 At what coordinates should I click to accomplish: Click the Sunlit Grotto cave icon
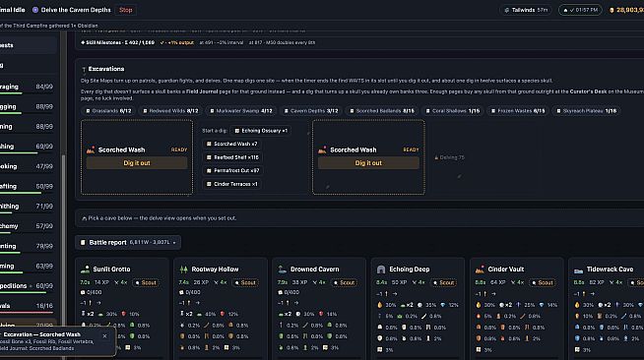pos(85,270)
